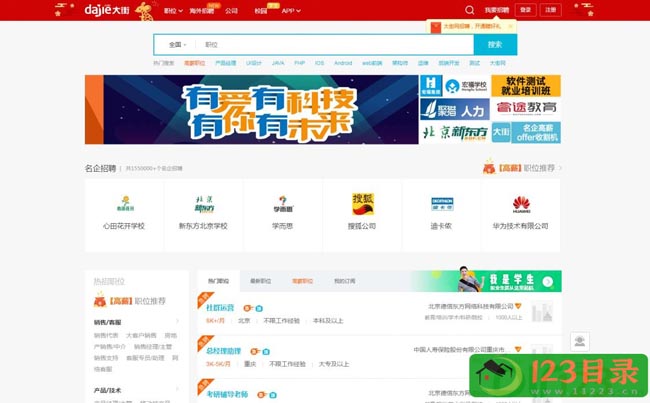Image resolution: width=650 pixels, height=403 pixels.
Task: Click the JAVA hot search link
Action: coord(278,63)
